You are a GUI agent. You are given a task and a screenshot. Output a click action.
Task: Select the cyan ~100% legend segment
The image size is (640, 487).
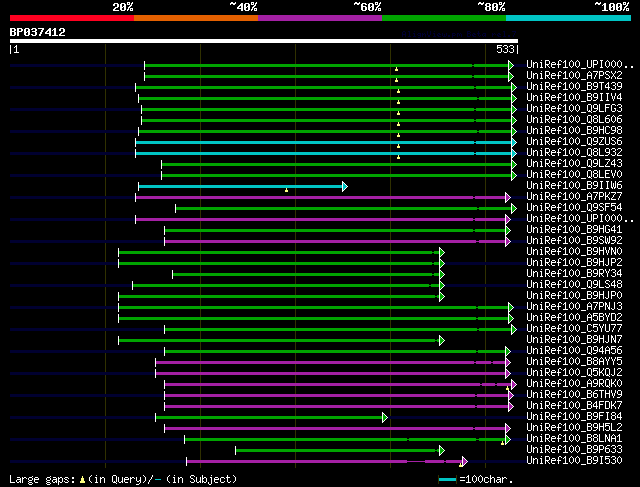click(568, 18)
